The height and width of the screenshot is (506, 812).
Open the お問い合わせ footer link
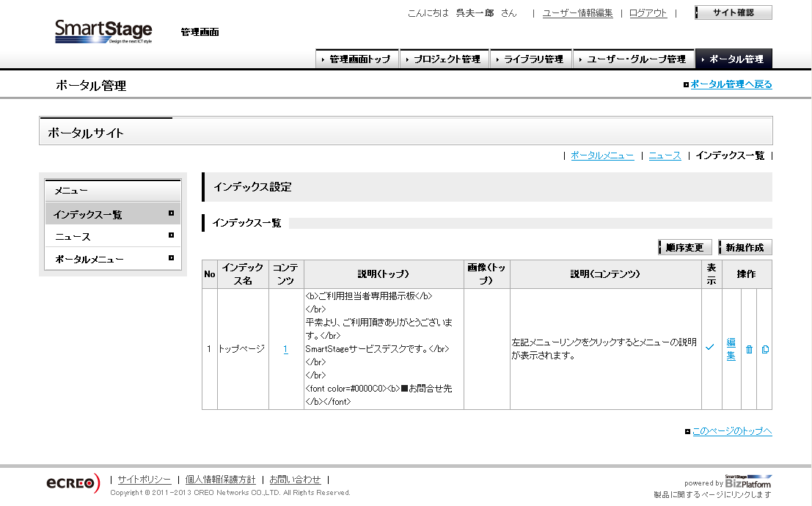coord(295,480)
